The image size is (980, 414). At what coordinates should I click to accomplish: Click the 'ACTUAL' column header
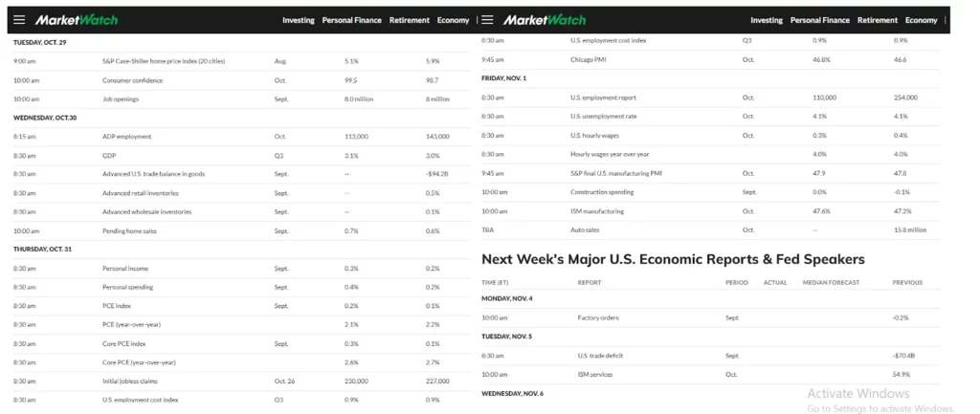click(x=775, y=283)
